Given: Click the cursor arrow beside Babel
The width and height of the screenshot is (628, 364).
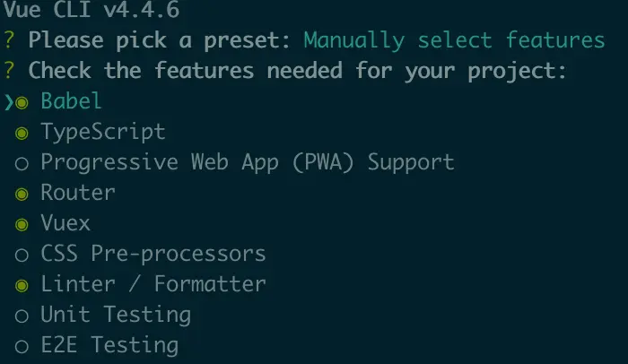Looking at the screenshot, I should point(8,102).
